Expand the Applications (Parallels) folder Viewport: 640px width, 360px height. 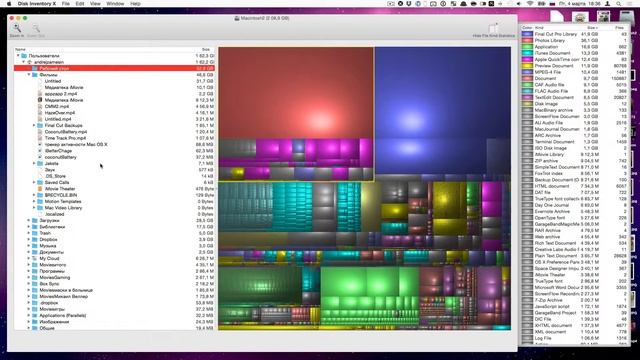click(x=29, y=316)
